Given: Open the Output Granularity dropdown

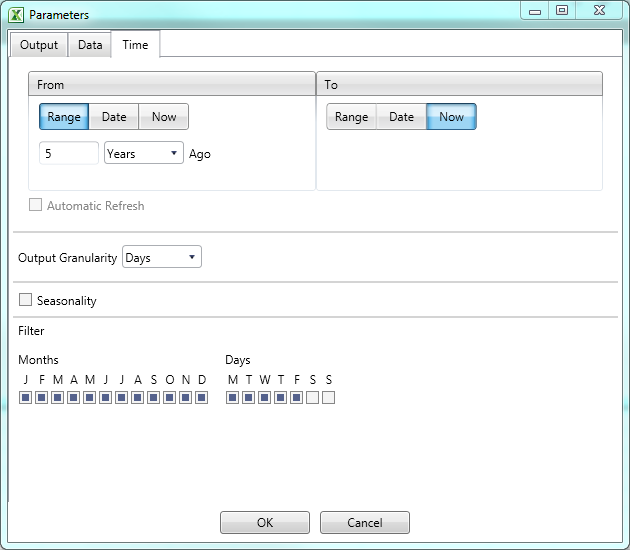Looking at the screenshot, I should [x=161, y=258].
